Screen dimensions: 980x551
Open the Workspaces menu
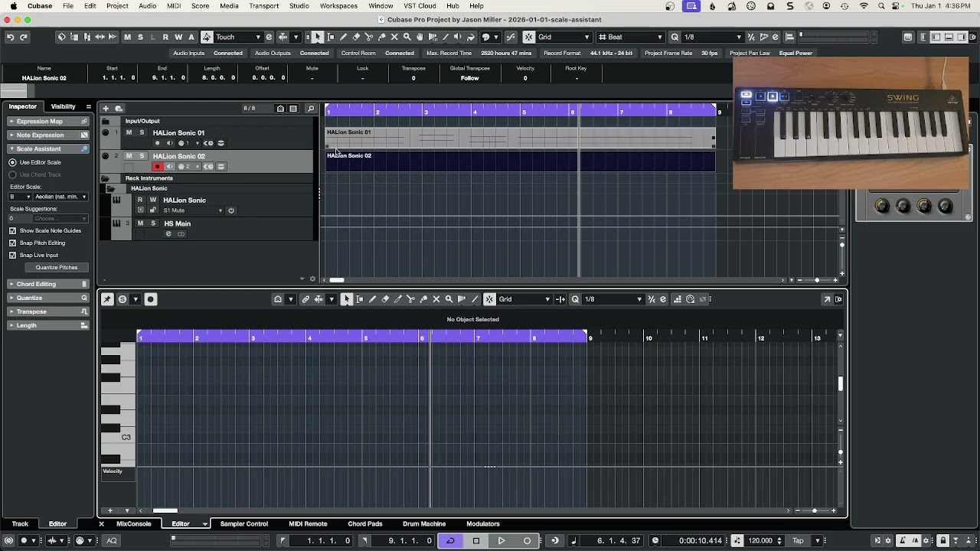click(x=338, y=6)
